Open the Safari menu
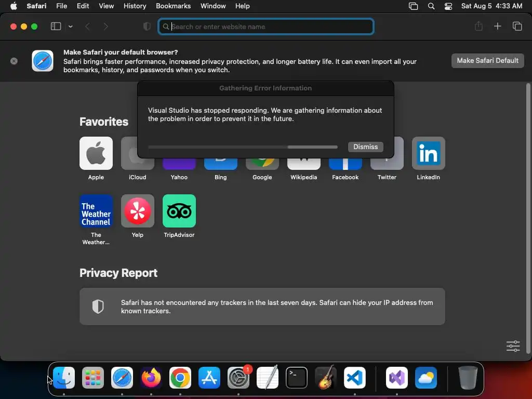Screen dimensions: 532x399 36,6
